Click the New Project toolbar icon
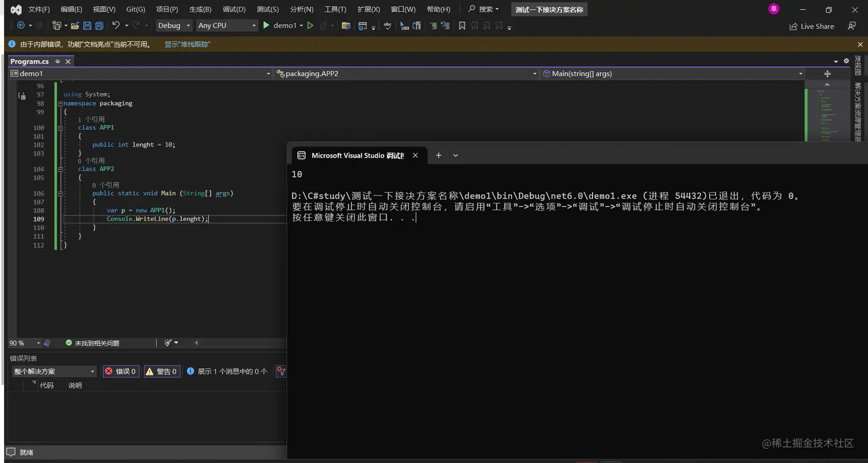 point(57,25)
